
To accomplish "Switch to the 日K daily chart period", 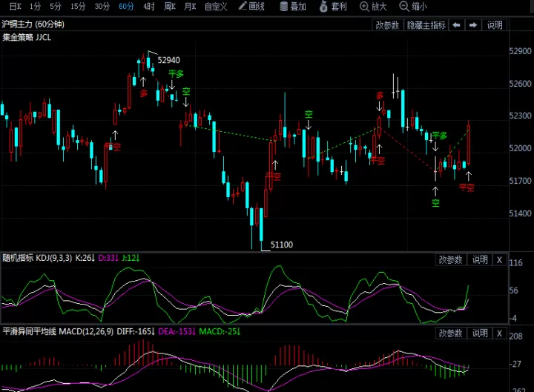I will (15, 6).
